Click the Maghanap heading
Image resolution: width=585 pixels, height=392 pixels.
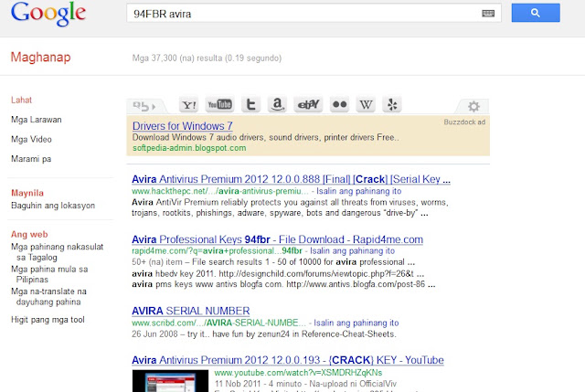(40, 58)
